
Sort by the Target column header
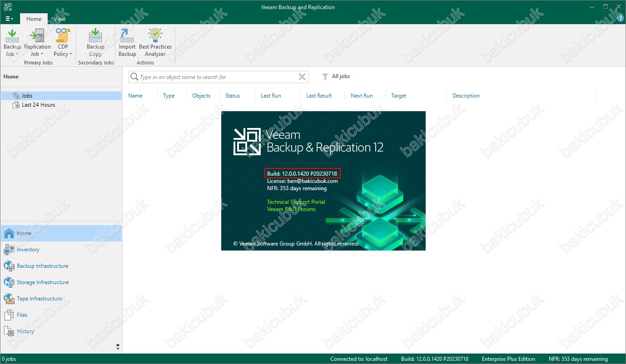[398, 96]
